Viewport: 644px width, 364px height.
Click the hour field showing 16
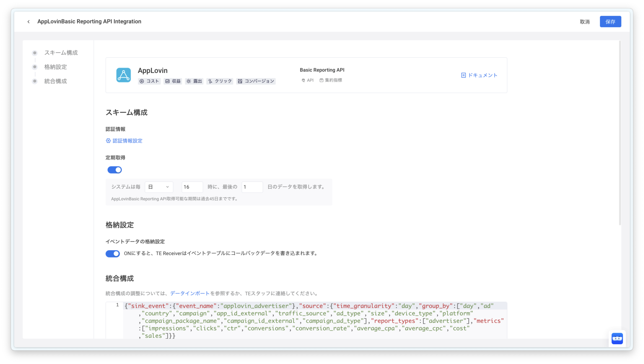pyautogui.click(x=192, y=187)
